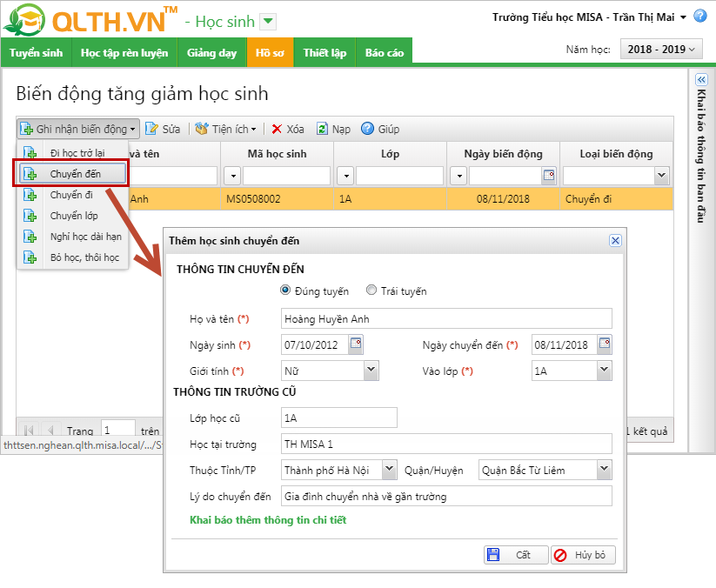The image size is (716, 588).
Task: Click the Lý do chuyển đến input field
Action: coord(446,497)
